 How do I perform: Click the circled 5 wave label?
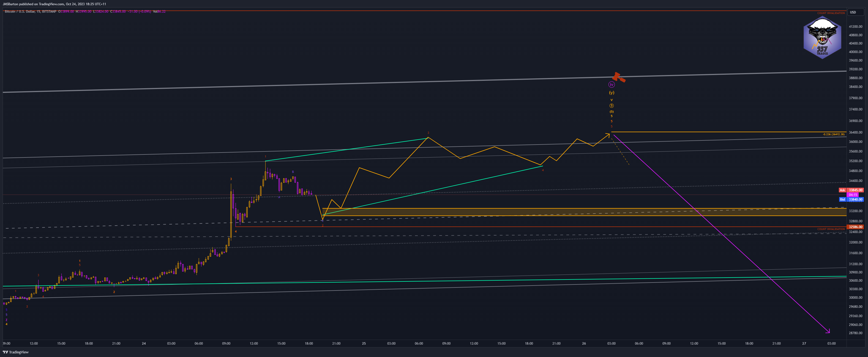pos(612,106)
